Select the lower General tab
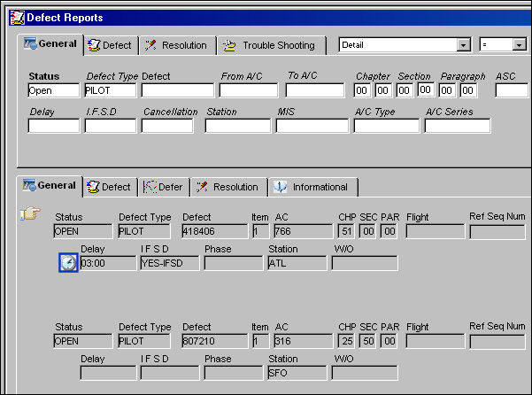 click(50, 186)
